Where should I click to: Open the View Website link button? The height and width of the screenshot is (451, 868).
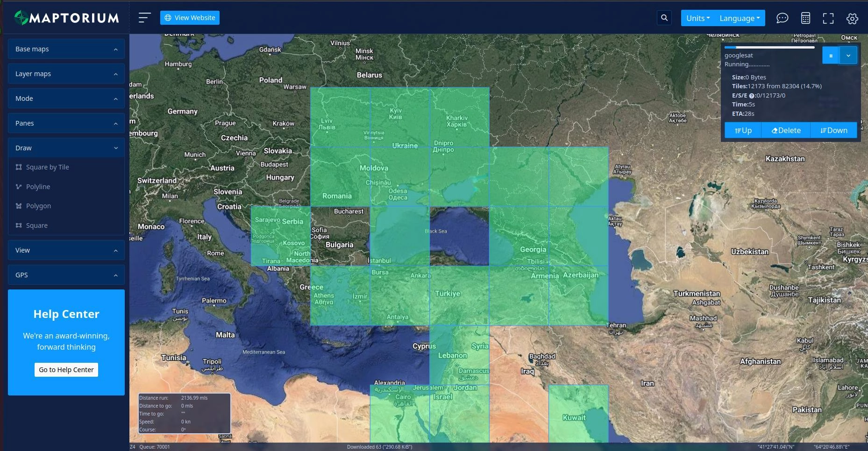[x=190, y=18]
